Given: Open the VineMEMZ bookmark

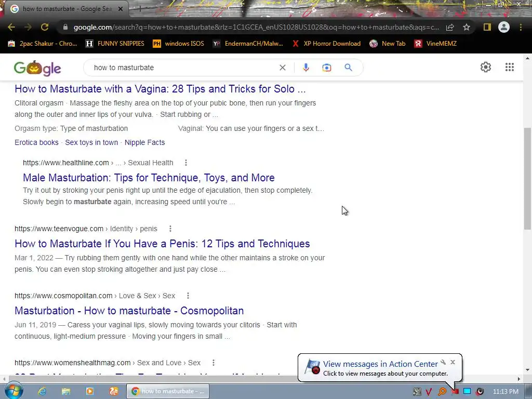Looking at the screenshot, I should 436,44.
